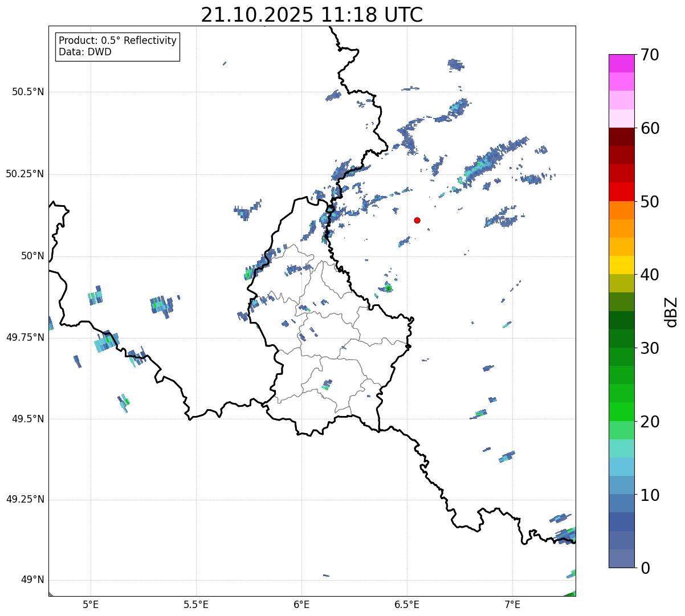The height and width of the screenshot is (616, 685).
Task: Click the 49.75°N latitude label
Action: pos(25,337)
